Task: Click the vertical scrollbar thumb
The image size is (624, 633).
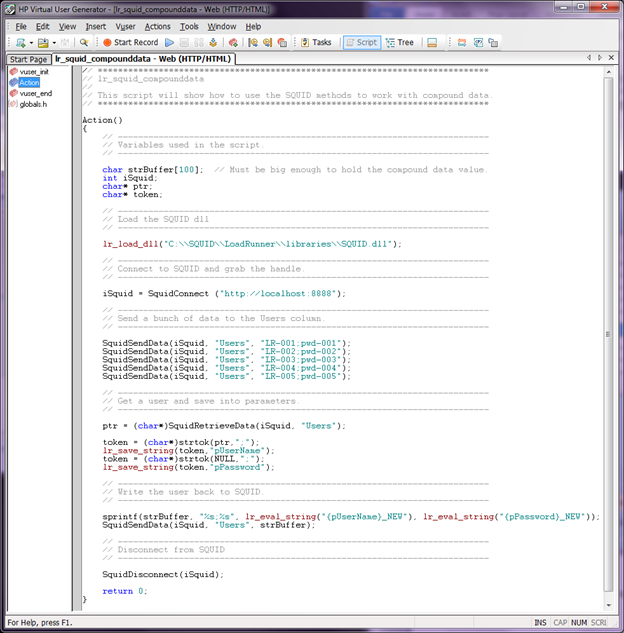Action: [x=608, y=335]
